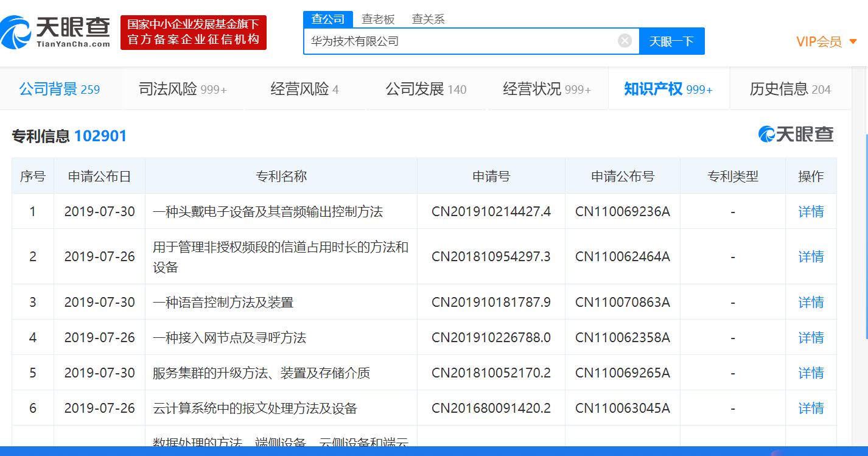Image resolution: width=868 pixels, height=456 pixels.
Task: Open 详情 for patent CN110069265A
Action: click(811, 373)
